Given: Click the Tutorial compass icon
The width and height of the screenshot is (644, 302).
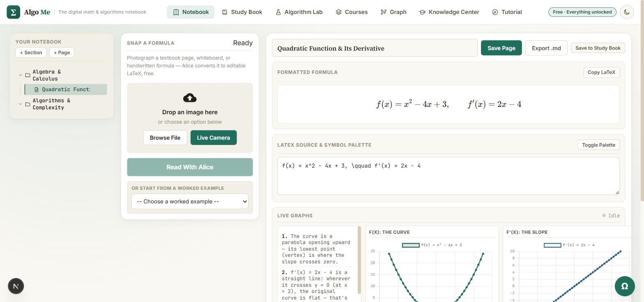Looking at the screenshot, I should (495, 12).
